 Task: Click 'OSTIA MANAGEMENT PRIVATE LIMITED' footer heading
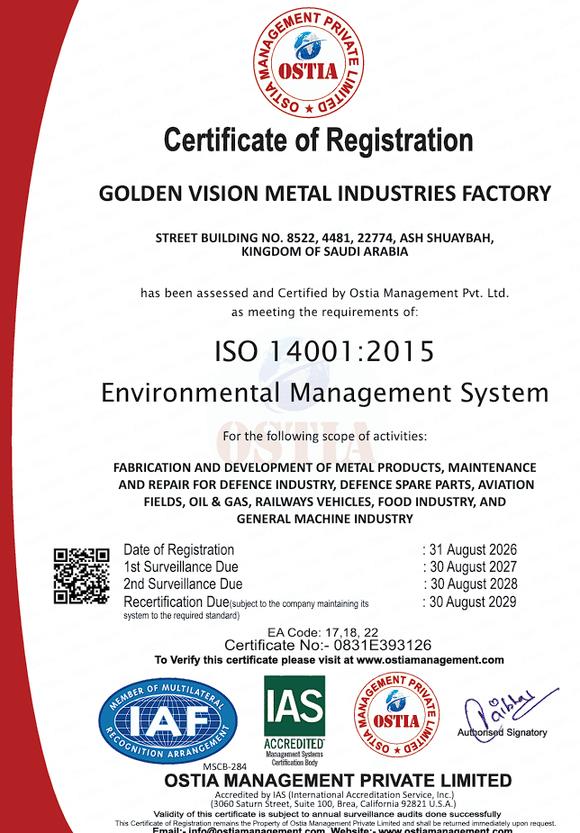[x=338, y=780]
